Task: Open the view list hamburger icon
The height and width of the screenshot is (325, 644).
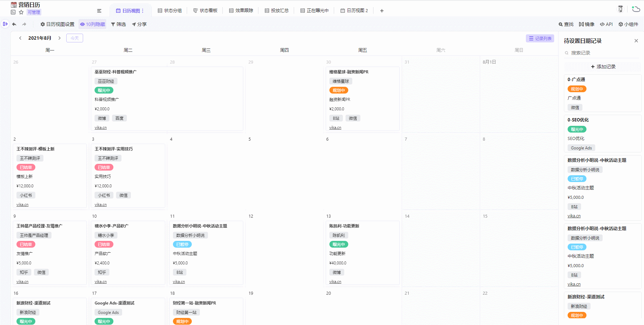Action: click(x=99, y=11)
